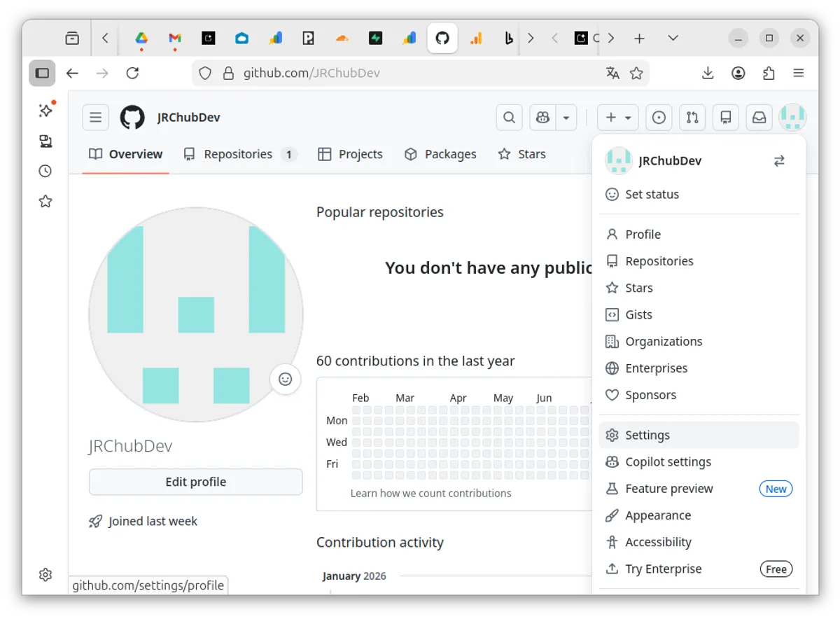Viewport: 840px width, 619px height.
Task: Open Stars from the user menu
Action: coord(699,288)
